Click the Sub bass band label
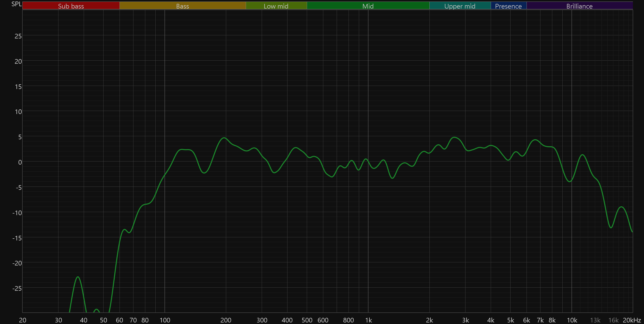The width and height of the screenshot is (644, 324). click(71, 6)
